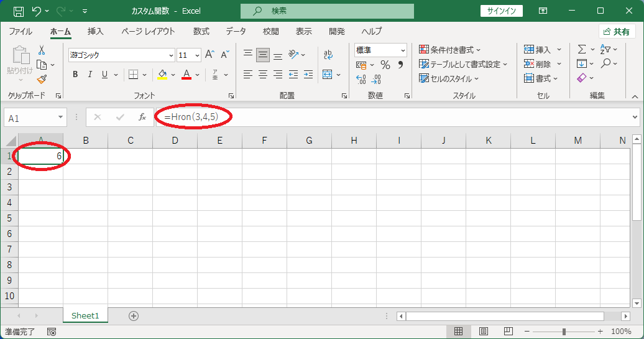Toggle underline formatting
The width and height of the screenshot is (644, 339).
pos(104,75)
